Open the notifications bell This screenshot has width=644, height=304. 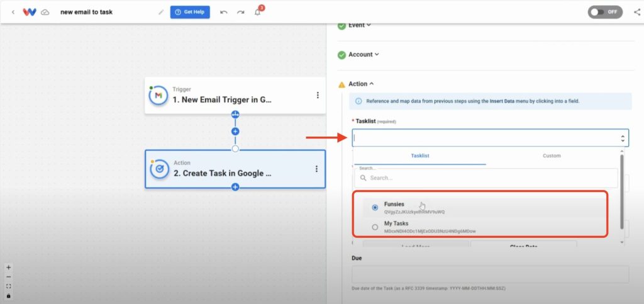(x=257, y=12)
